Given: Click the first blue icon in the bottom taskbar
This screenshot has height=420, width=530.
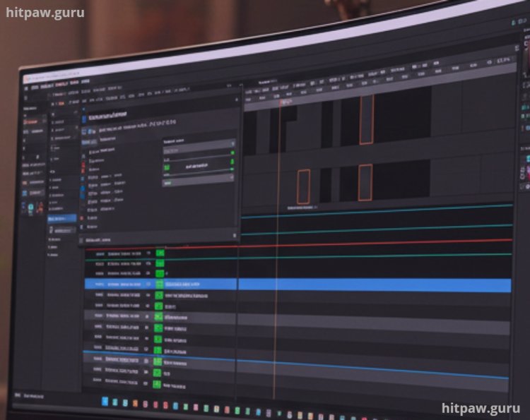Looking at the screenshot, I should (x=105, y=402).
